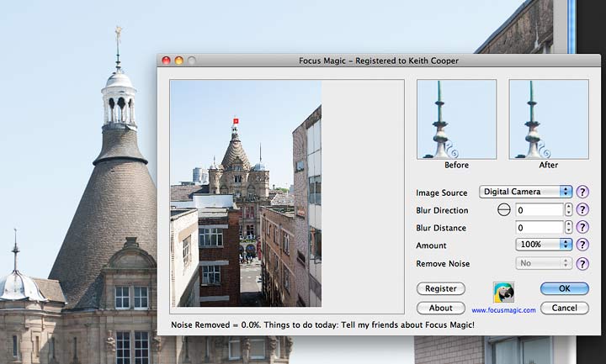Screen dimensions: 606x364
Task: Close the Focus Magic dialog window
Action: tap(166, 61)
